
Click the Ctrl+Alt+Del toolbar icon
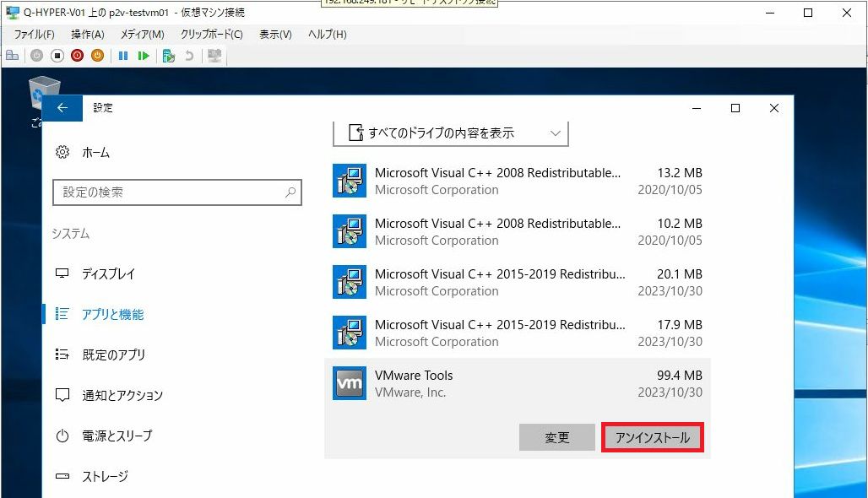tap(12, 56)
